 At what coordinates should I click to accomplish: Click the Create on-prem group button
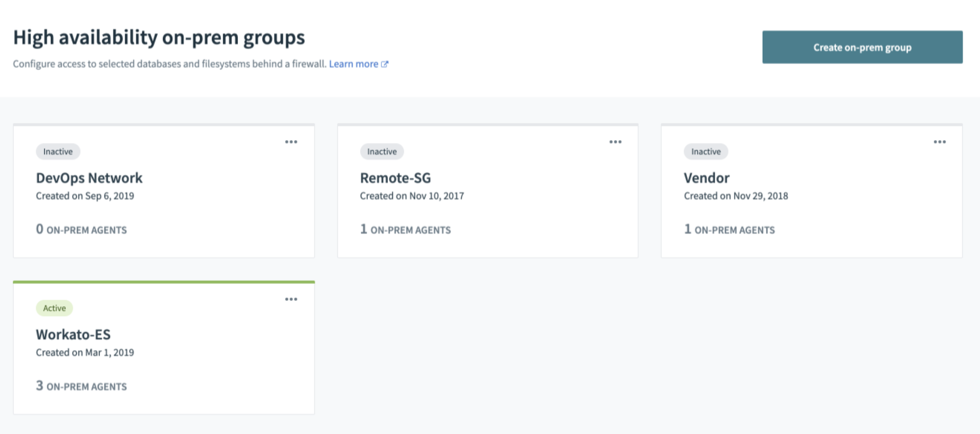[862, 47]
